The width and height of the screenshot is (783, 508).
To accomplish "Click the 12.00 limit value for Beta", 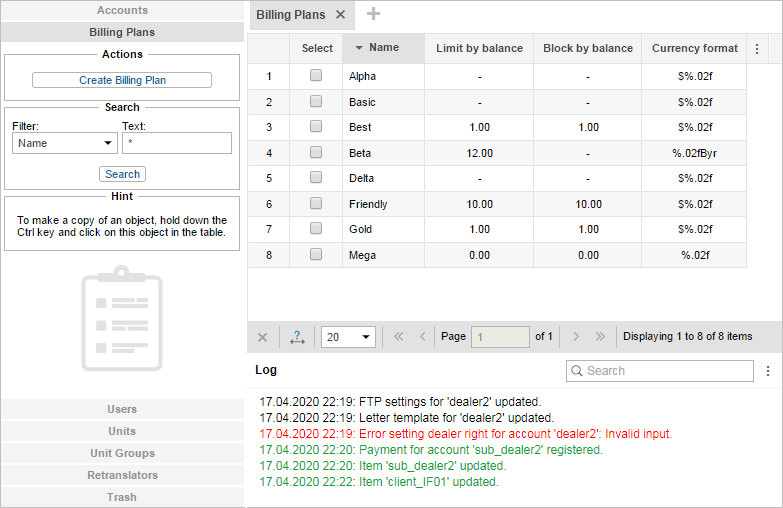I will pyautogui.click(x=479, y=153).
